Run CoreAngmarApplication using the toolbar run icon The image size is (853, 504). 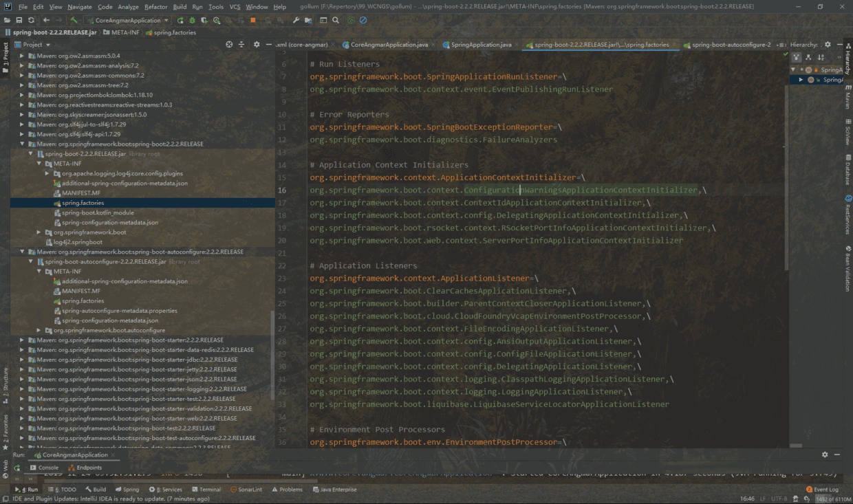coord(180,20)
